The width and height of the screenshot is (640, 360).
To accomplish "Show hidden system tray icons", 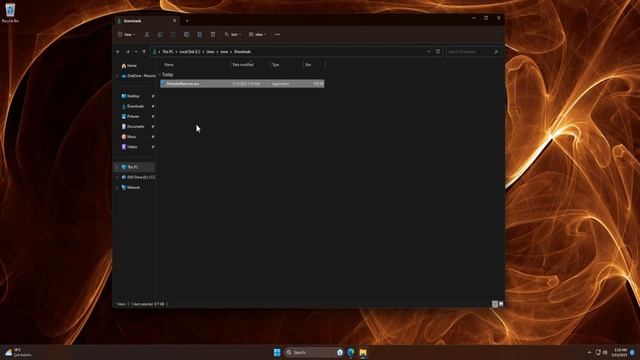I will (x=589, y=352).
